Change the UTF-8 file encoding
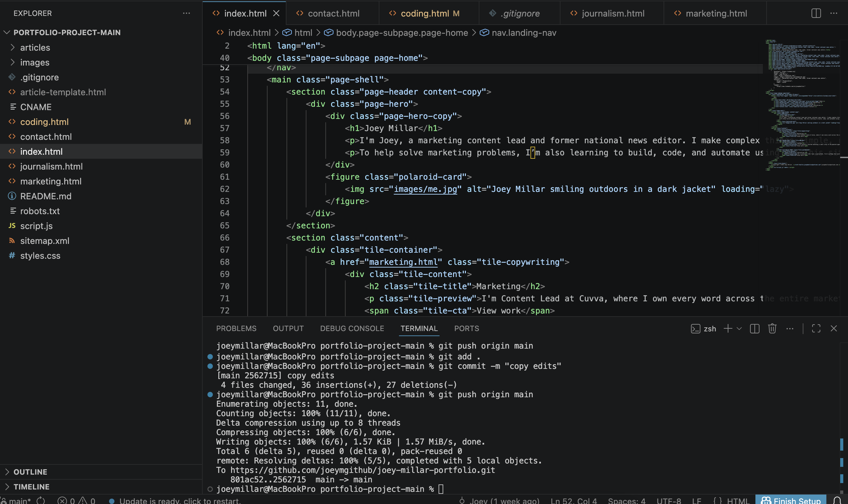 point(669,501)
